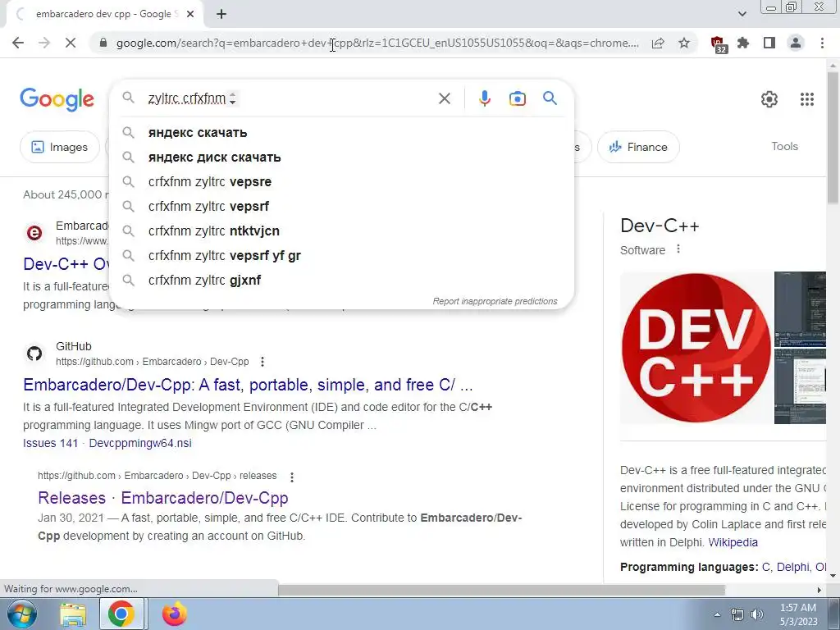Click the 'Delphi' programming language link
840x630 pixels.
click(x=792, y=567)
